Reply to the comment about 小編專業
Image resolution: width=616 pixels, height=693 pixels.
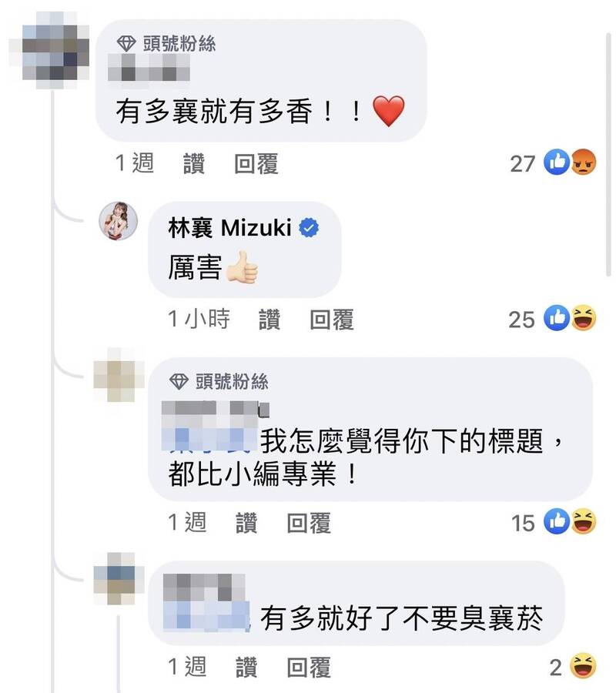[309, 523]
